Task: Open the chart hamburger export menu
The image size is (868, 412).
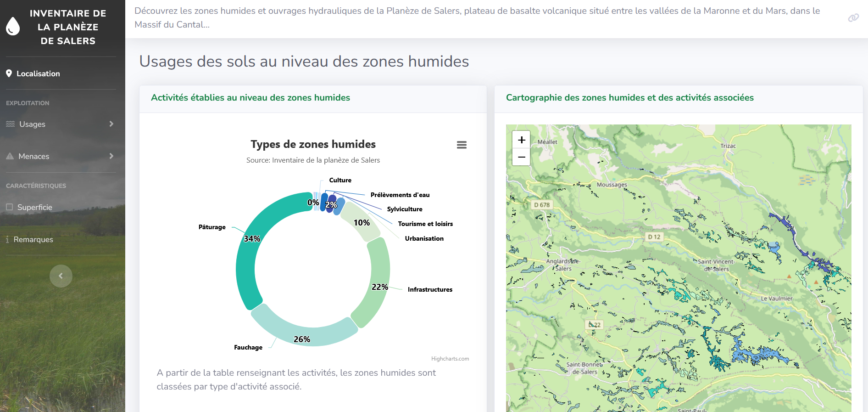Action: [x=462, y=145]
